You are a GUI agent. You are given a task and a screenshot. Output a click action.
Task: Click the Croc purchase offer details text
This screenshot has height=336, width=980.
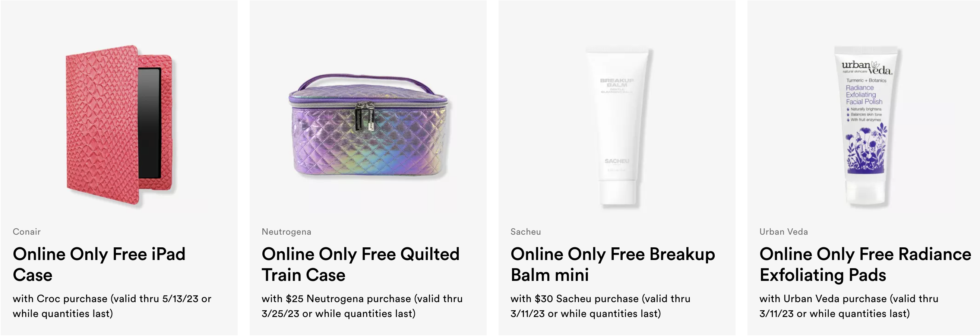click(112, 306)
